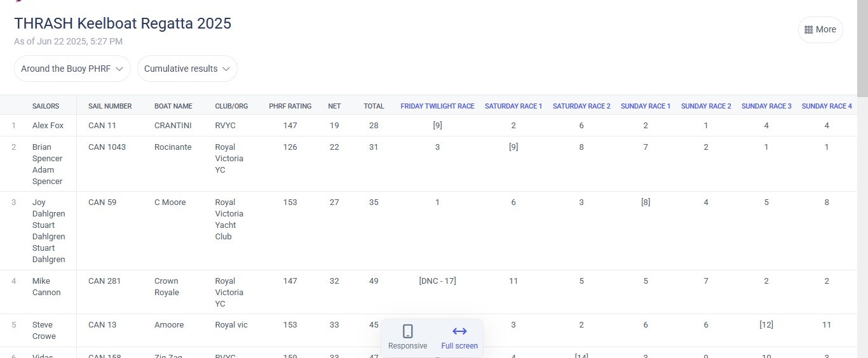Switch to Full screen view
This screenshot has width=868, height=358.
[459, 337]
